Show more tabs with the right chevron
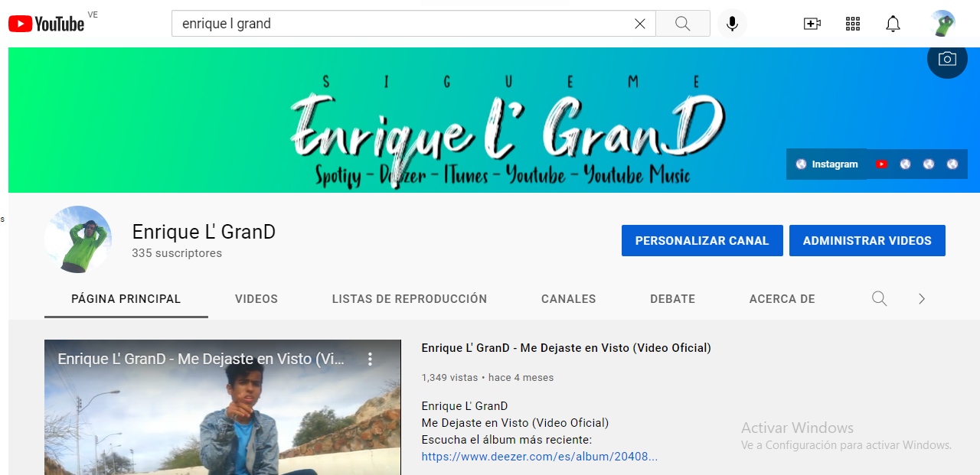This screenshot has height=475, width=980. [x=922, y=299]
